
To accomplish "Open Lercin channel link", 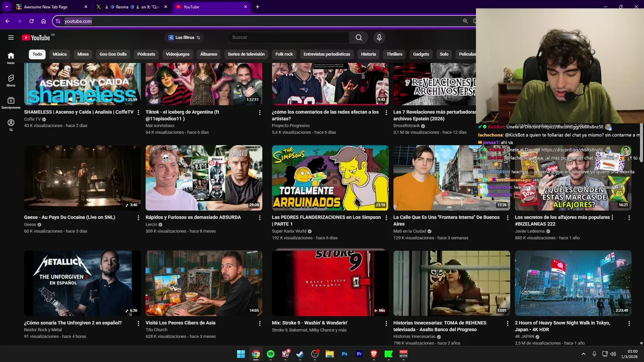I will tap(151, 225).
